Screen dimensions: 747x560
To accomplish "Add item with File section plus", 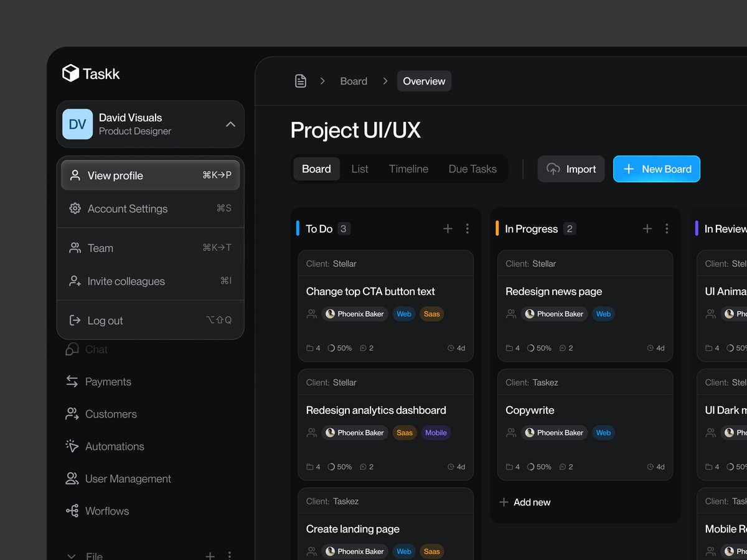I will click(210, 556).
